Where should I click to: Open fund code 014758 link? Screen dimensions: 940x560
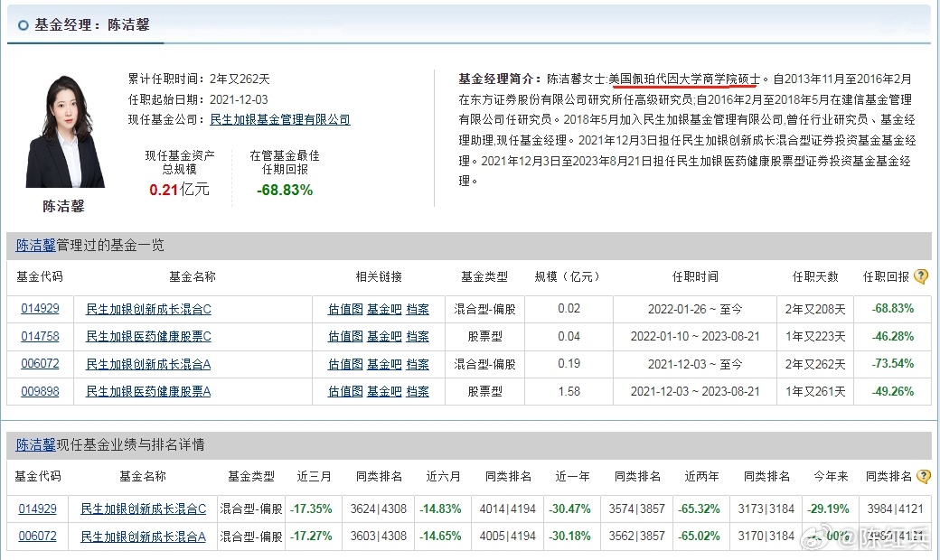[40, 336]
